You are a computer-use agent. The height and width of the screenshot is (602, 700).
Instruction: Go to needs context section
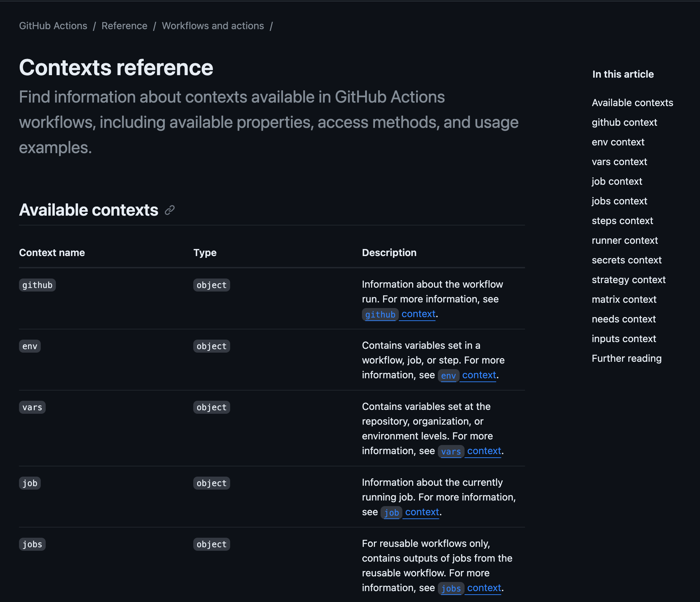click(x=623, y=319)
